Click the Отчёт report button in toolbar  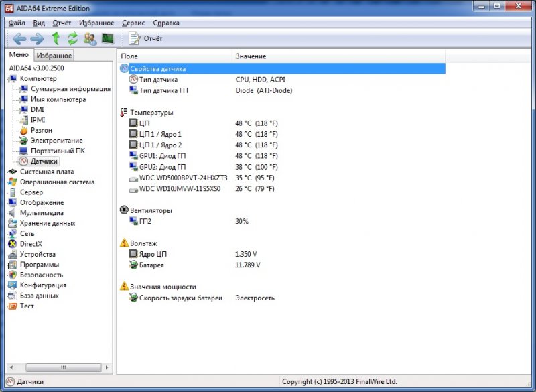(x=145, y=38)
